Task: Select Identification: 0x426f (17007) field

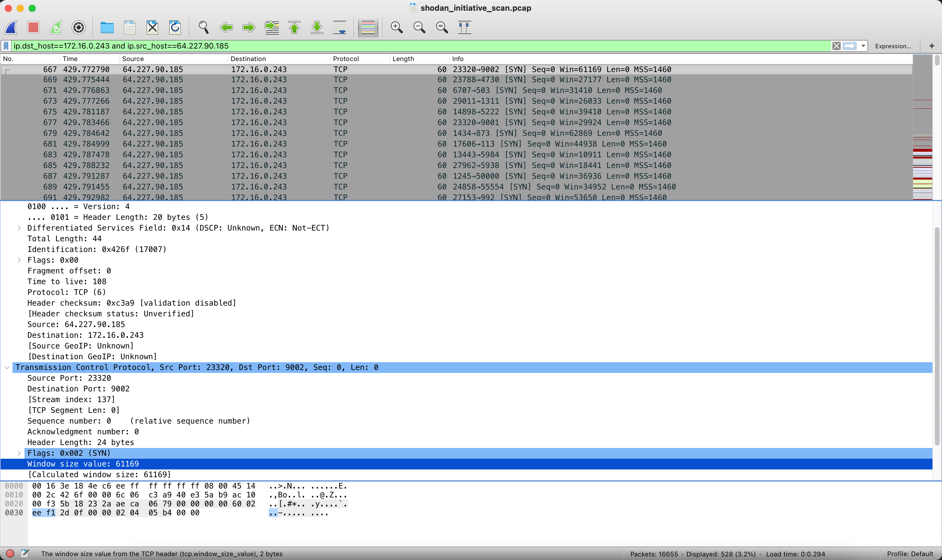Action: [x=97, y=249]
